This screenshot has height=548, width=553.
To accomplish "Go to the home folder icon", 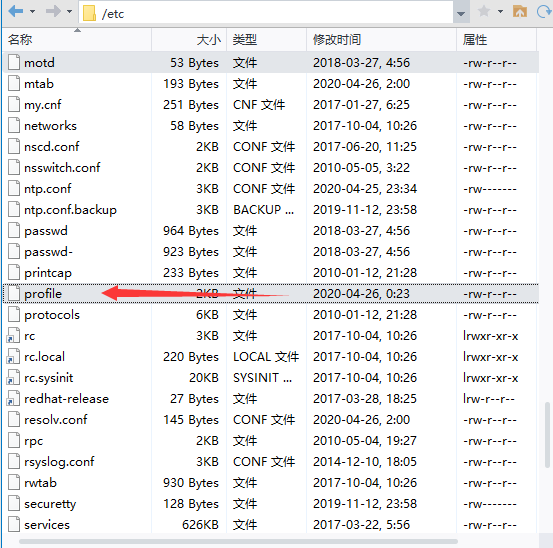I will click(x=520, y=11).
